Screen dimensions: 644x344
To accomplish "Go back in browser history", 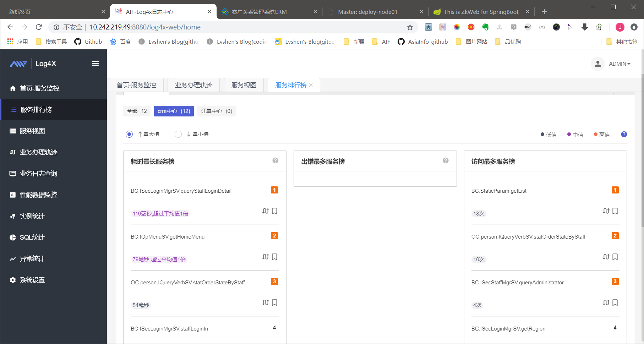I will click(x=10, y=27).
